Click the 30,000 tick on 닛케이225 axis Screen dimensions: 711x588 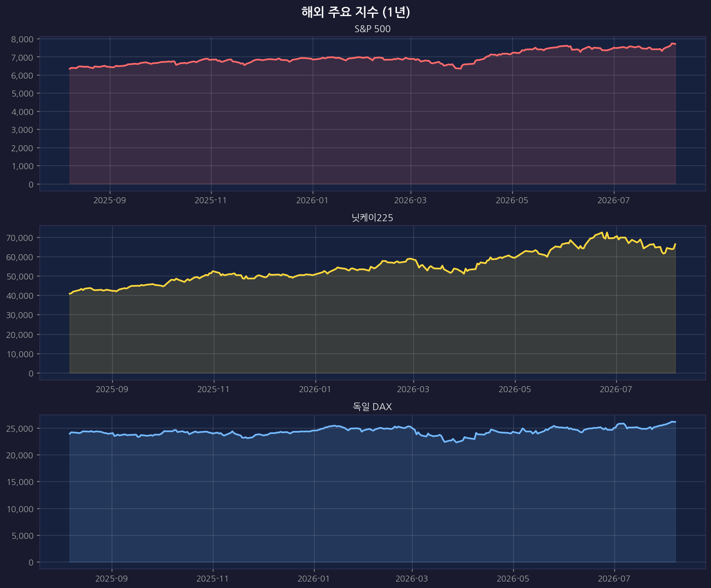[x=20, y=315]
